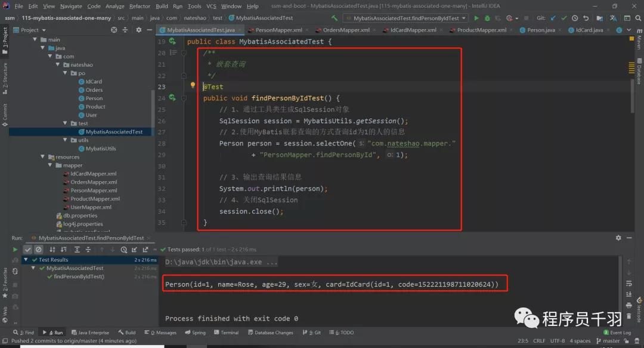The image size is (644, 348).
Task: Toggle the Favorites side panel
Action: coord(5,282)
